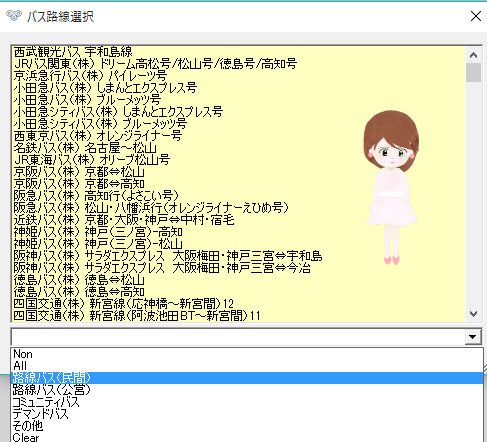Click the empty combo box field
This screenshot has height=442, width=487.
pos(238,337)
